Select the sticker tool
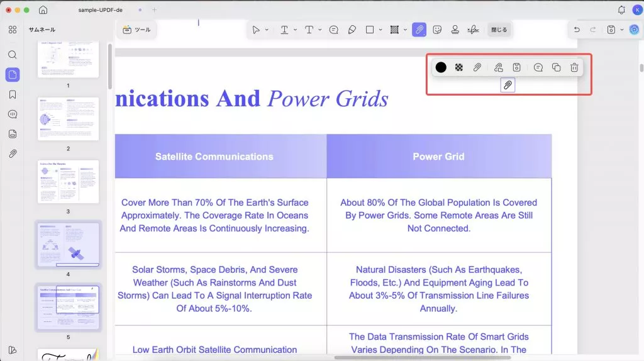The image size is (644, 361). pos(438,30)
